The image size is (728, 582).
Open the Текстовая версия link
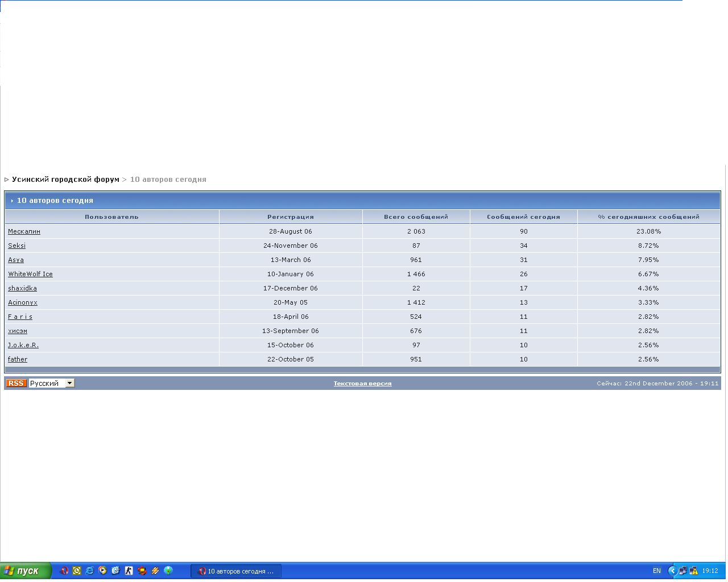click(362, 384)
